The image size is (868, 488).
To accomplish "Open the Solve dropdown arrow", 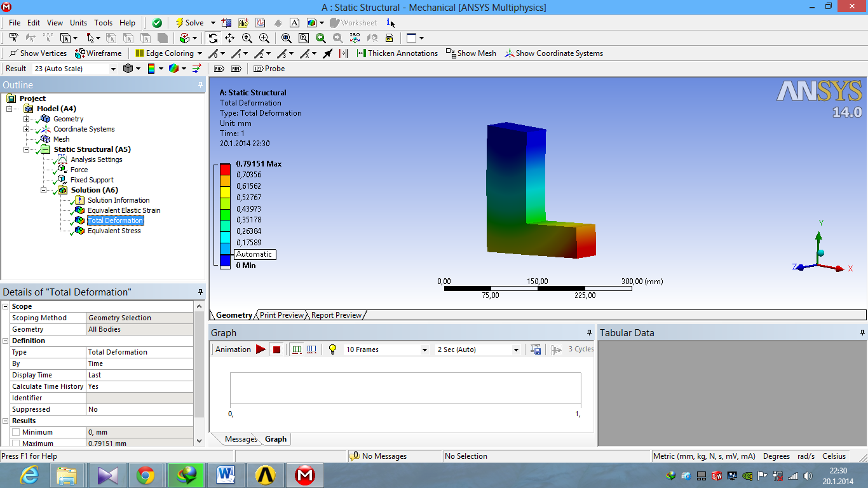I will (213, 23).
